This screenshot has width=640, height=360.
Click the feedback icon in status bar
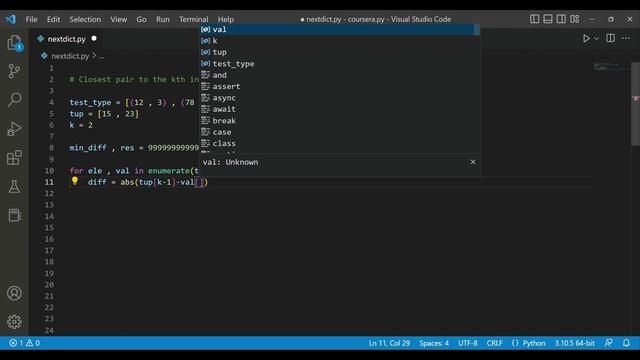click(608, 343)
